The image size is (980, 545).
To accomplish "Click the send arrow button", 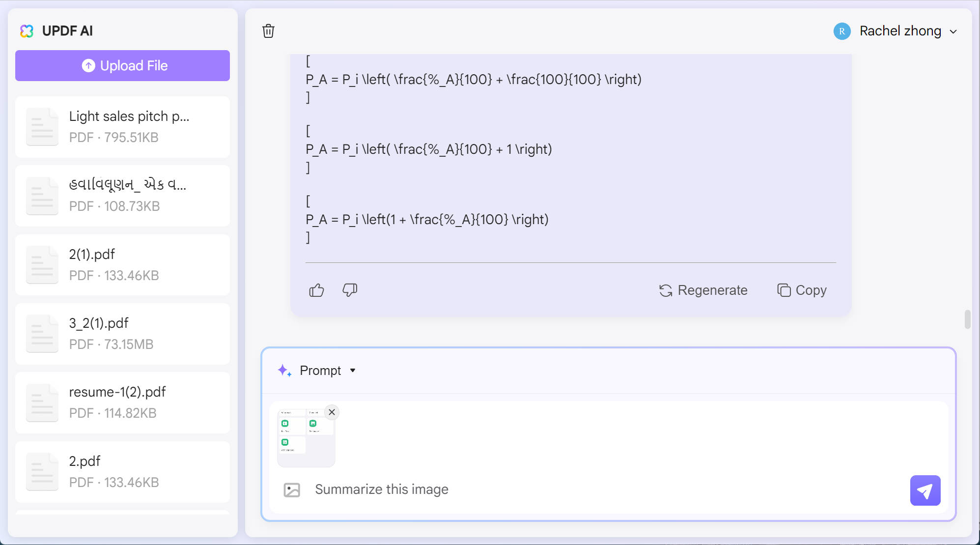I will pos(925,490).
